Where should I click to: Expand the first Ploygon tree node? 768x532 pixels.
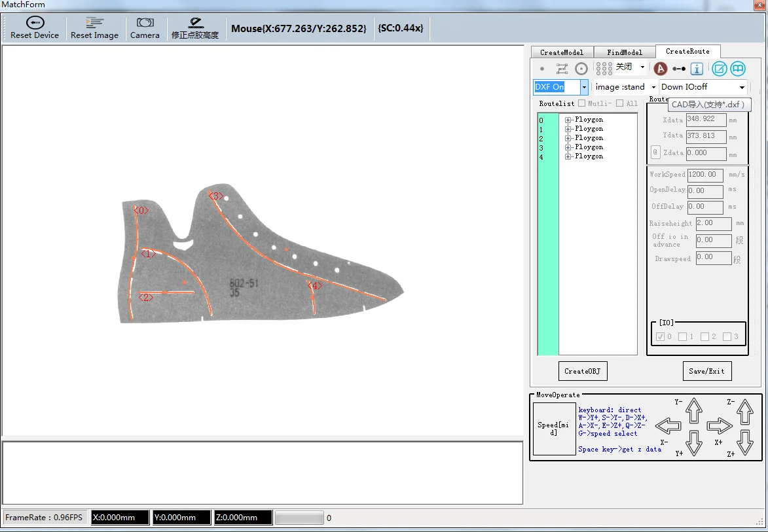coord(568,120)
